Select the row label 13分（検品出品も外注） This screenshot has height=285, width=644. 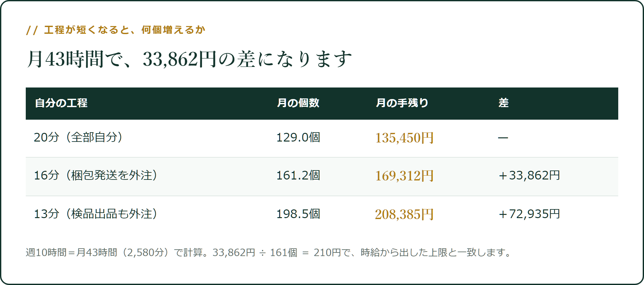(96, 214)
